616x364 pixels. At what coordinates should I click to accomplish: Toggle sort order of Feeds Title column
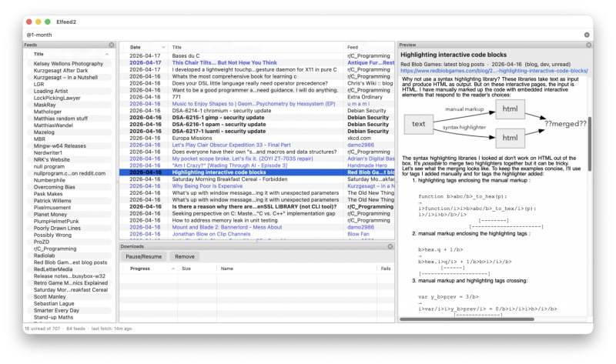coord(107,54)
